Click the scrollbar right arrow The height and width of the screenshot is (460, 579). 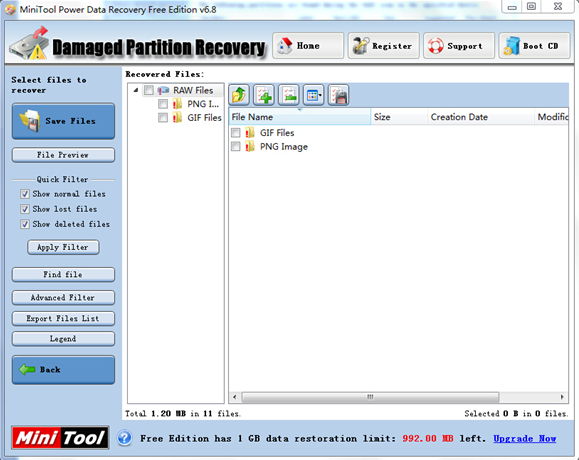(562, 397)
